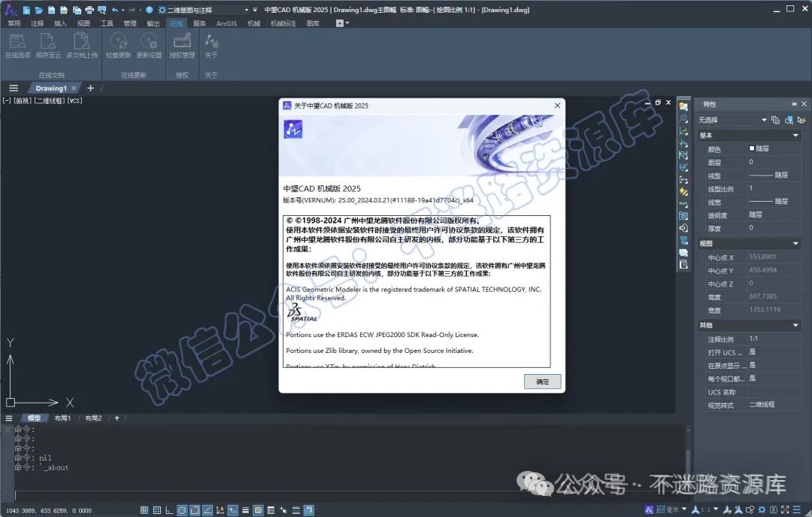Screen dimensions: 812x517
Task: Click the Print icon in the quick-access toolbar
Action: click(x=89, y=10)
